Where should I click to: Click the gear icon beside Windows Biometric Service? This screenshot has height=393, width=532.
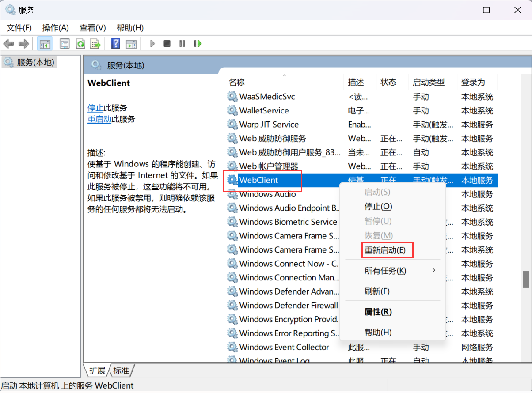[x=232, y=222]
